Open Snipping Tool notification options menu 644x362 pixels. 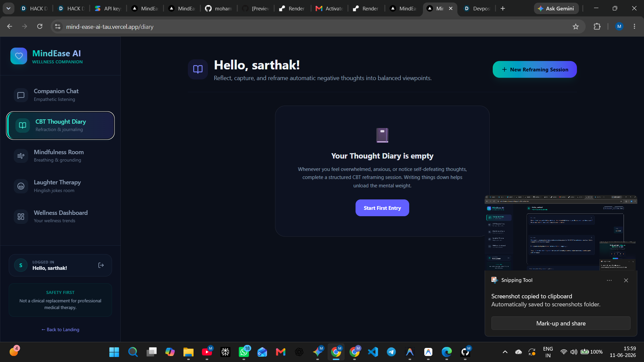(x=609, y=280)
